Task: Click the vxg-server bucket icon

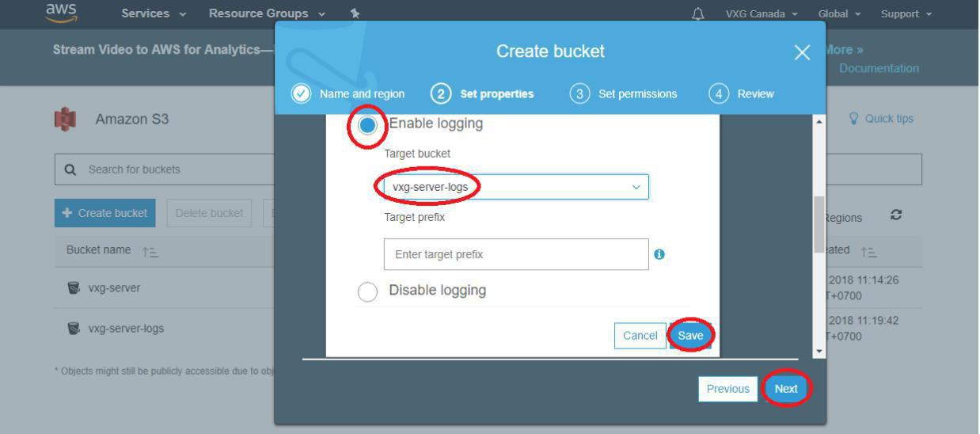Action: pyautogui.click(x=74, y=287)
